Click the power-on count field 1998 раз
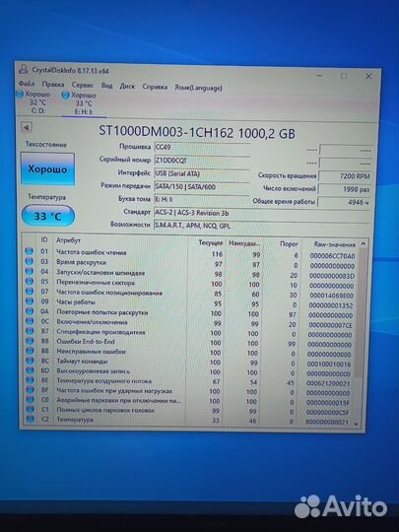399x532 pixels. click(345, 189)
